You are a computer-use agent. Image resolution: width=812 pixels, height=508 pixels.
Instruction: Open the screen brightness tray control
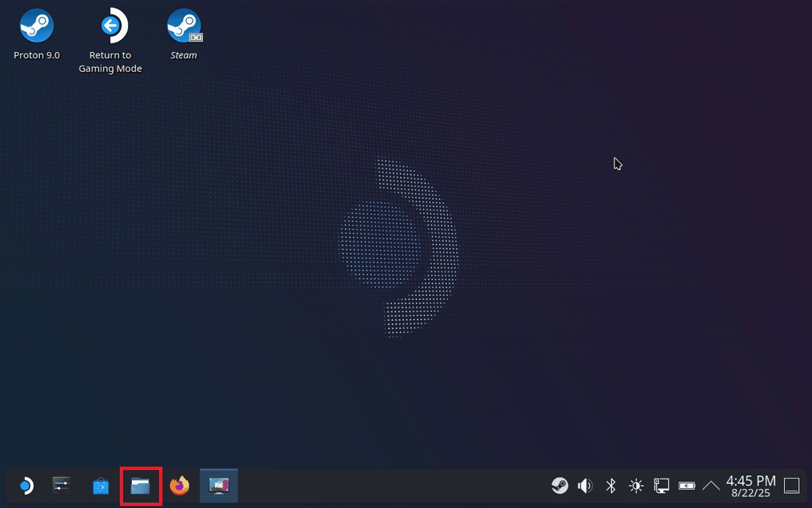pyautogui.click(x=636, y=486)
